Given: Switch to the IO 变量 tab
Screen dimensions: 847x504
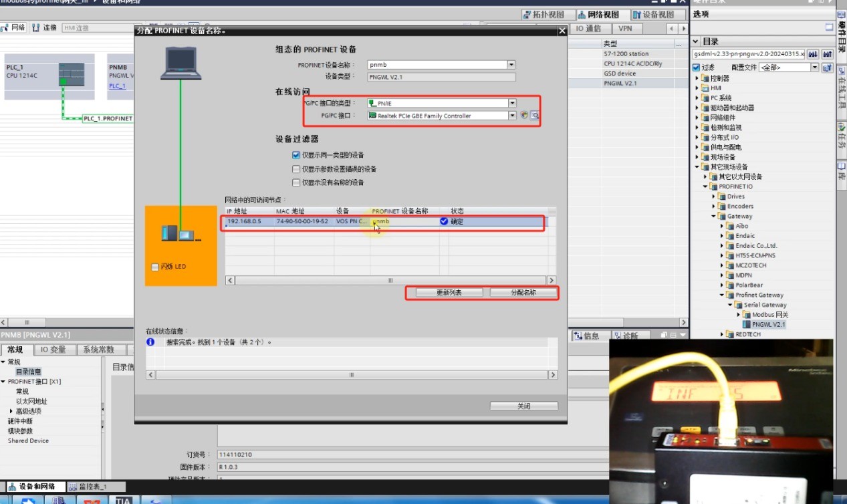Looking at the screenshot, I should tap(53, 350).
